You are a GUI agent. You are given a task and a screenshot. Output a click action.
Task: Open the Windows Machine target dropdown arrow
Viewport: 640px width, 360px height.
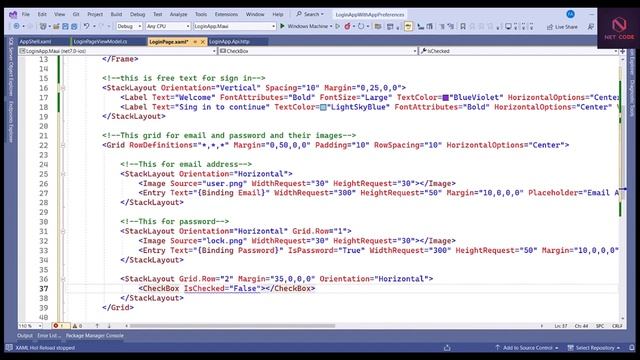[331, 26]
